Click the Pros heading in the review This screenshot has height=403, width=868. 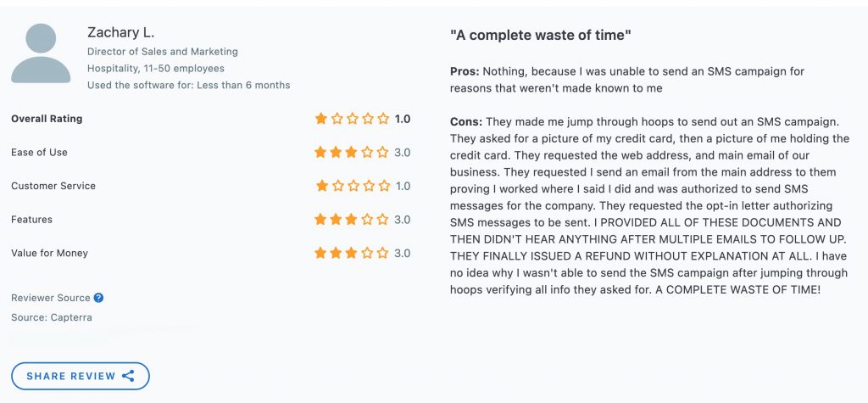[x=465, y=71]
